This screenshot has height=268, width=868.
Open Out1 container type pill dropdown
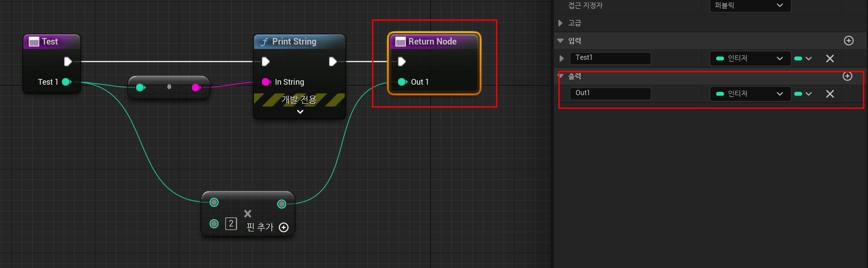(803, 93)
